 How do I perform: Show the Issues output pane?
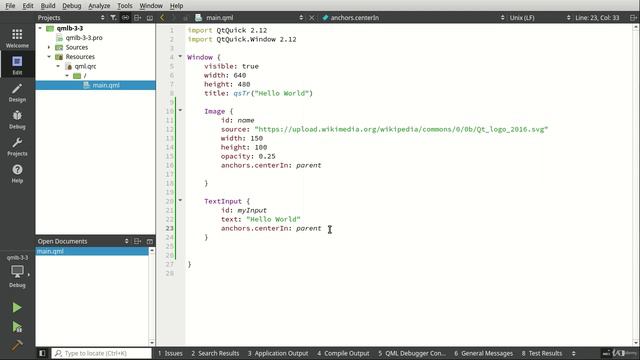coord(170,353)
